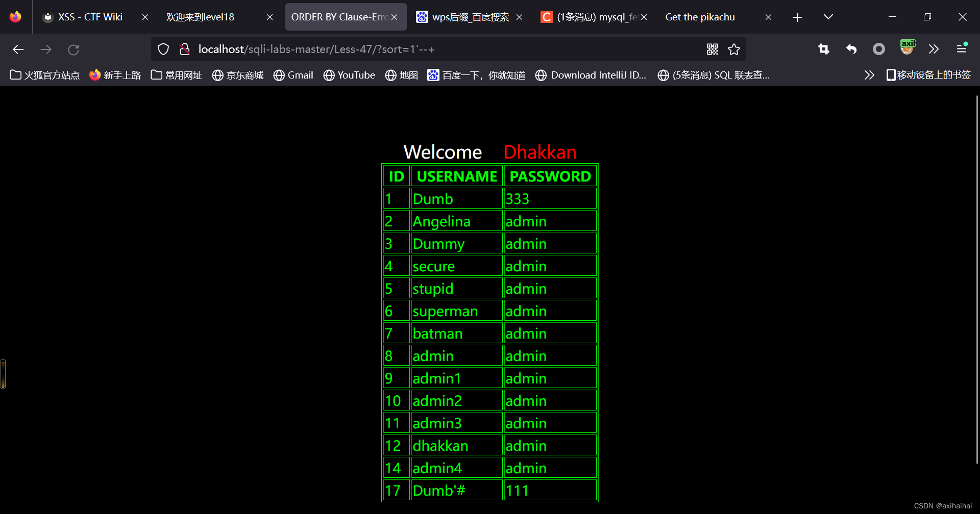The image size is (980, 514).
Task: Open the list all tabs dropdown
Action: coord(827,16)
